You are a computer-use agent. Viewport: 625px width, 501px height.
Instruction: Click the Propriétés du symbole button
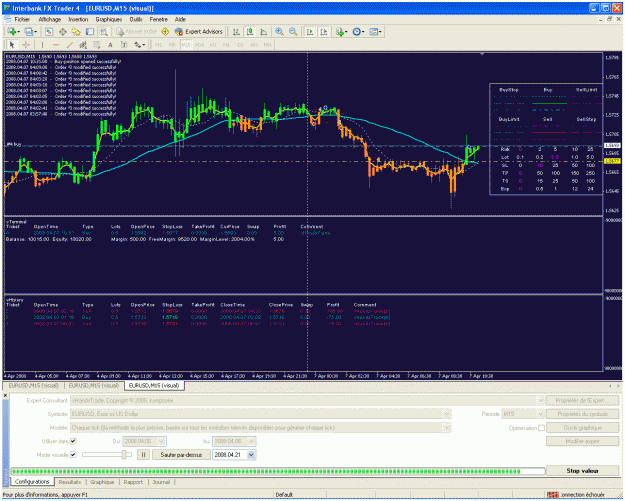pyautogui.click(x=582, y=414)
